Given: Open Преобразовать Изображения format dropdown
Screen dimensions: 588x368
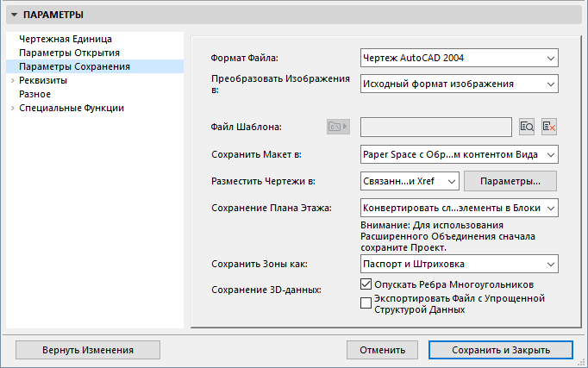Looking at the screenshot, I should 460,84.
